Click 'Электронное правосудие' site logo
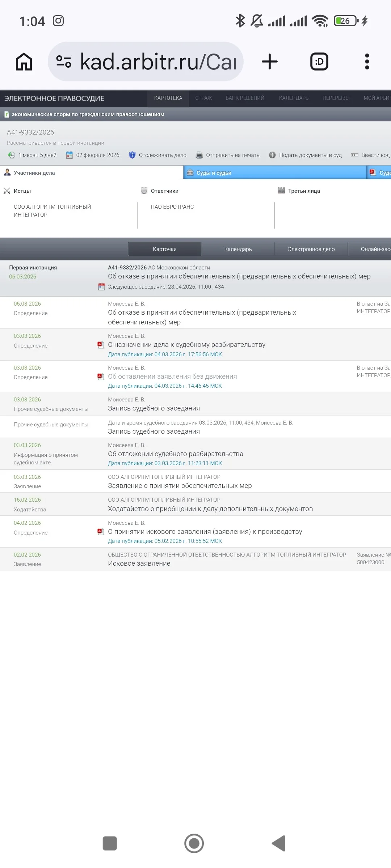The height and width of the screenshot is (868, 391). (x=54, y=98)
